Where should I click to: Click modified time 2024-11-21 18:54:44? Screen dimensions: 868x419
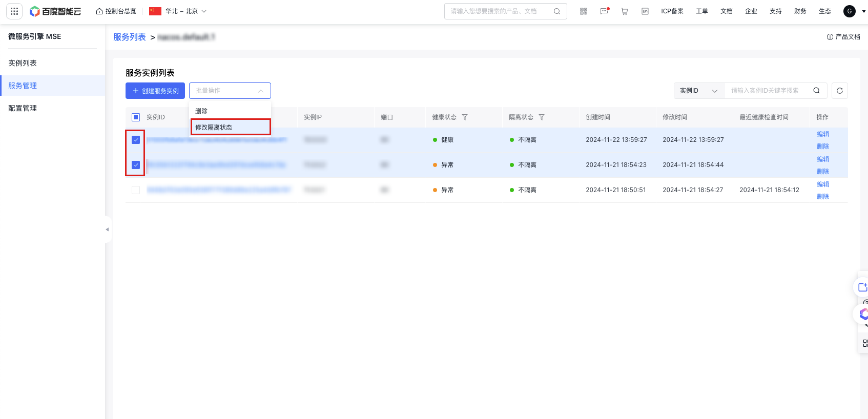(693, 165)
